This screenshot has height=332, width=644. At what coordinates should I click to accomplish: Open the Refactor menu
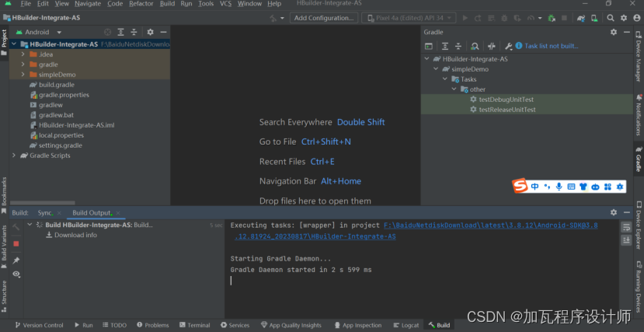[141, 4]
